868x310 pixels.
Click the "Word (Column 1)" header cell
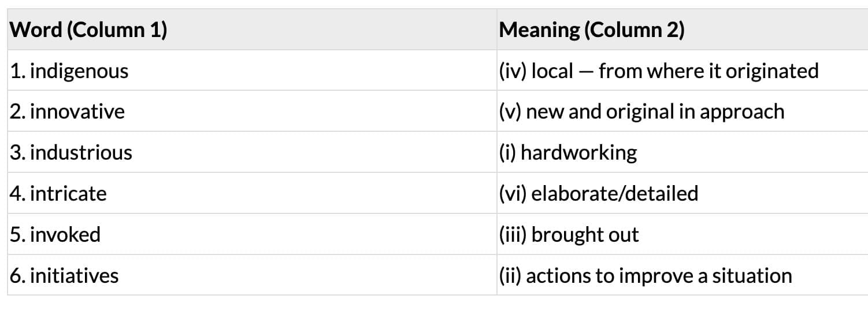(88, 29)
